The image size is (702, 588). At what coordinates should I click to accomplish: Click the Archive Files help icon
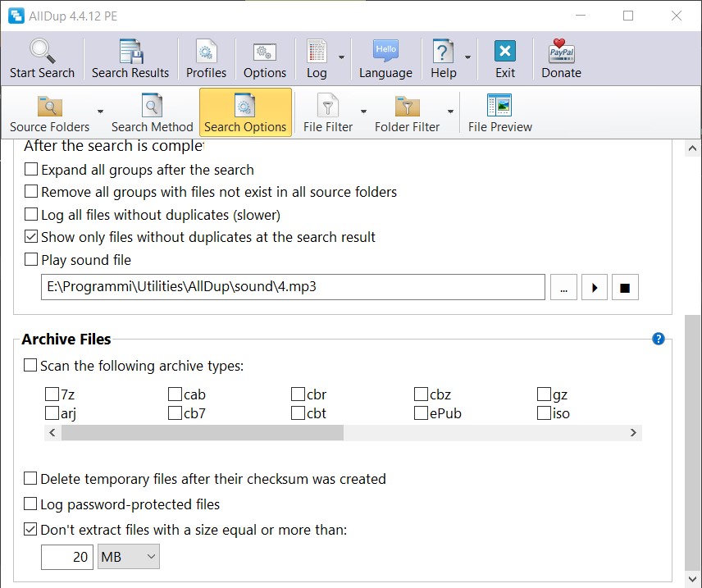coord(658,339)
